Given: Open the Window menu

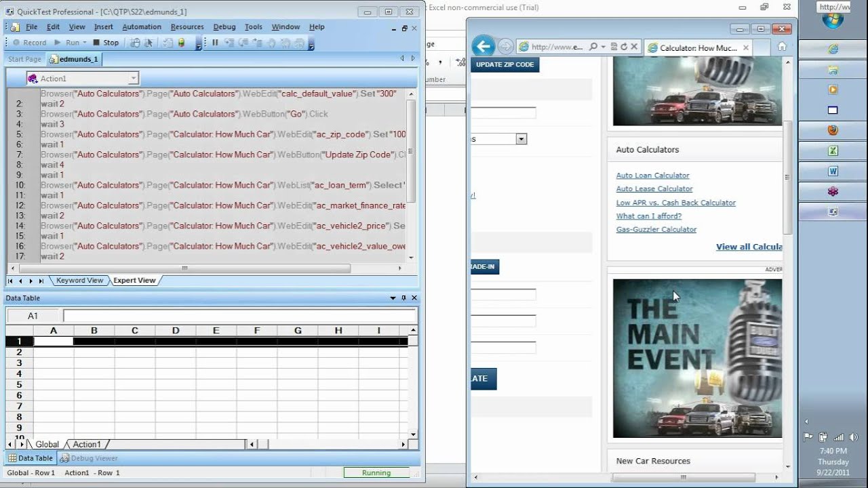Looking at the screenshot, I should coord(285,27).
